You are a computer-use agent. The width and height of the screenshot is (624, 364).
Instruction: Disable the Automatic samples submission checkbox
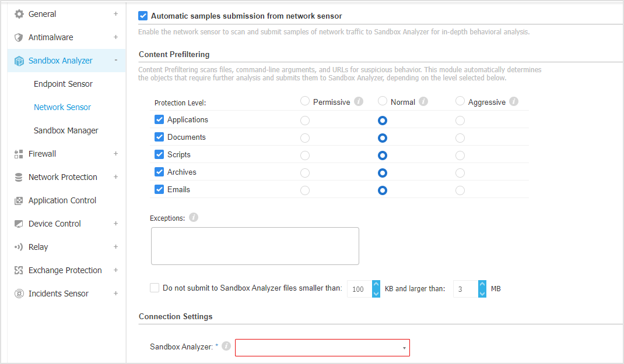click(143, 16)
